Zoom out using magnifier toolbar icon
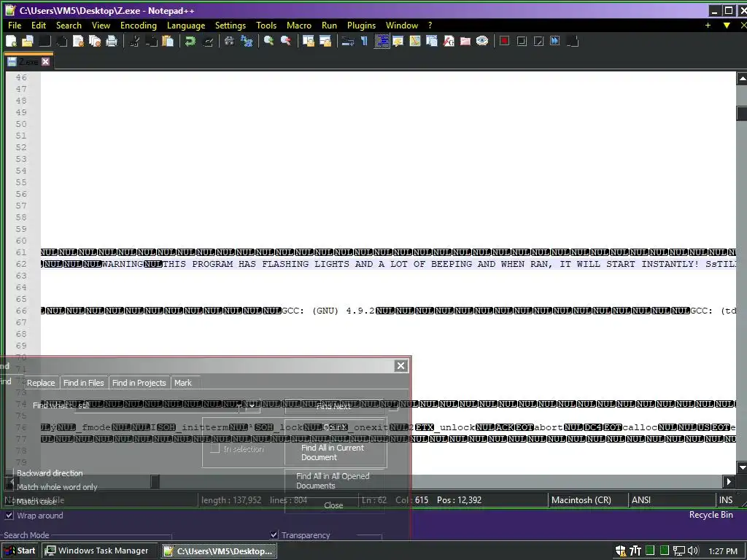747x560 pixels. (x=286, y=42)
